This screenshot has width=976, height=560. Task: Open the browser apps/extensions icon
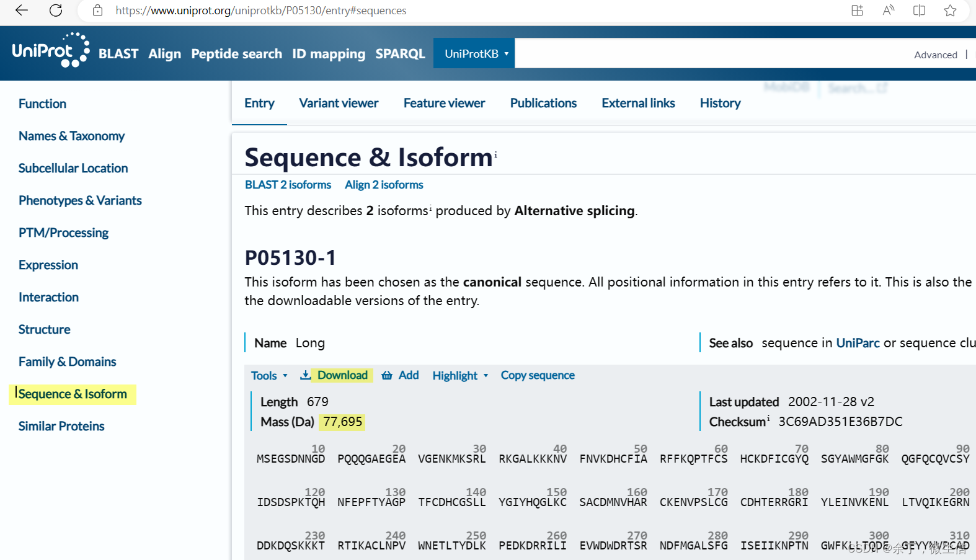[857, 10]
